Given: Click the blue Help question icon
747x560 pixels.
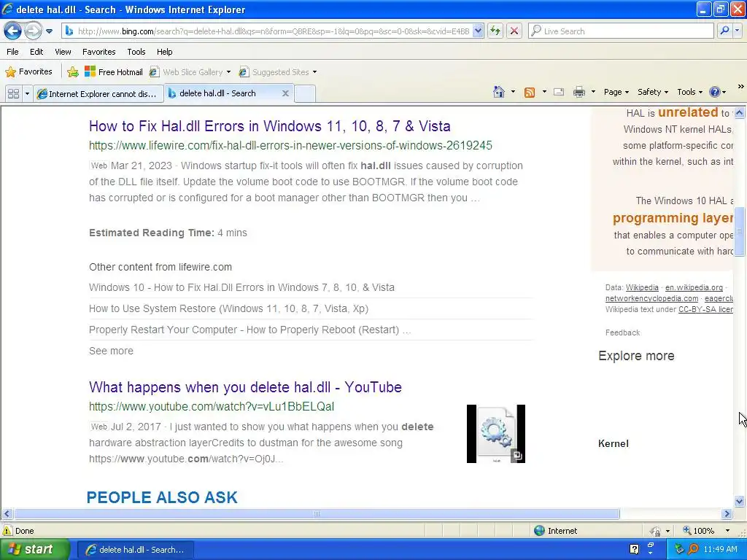Looking at the screenshot, I should pos(715,92).
